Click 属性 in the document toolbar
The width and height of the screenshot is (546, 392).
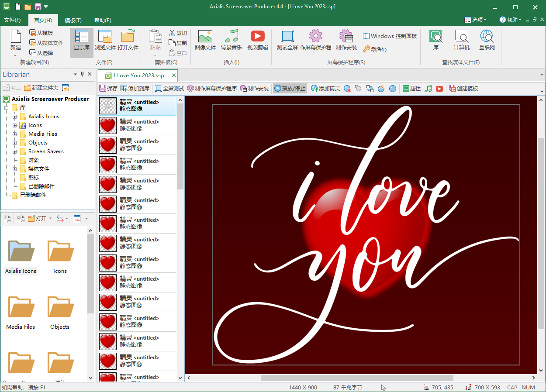pos(411,88)
